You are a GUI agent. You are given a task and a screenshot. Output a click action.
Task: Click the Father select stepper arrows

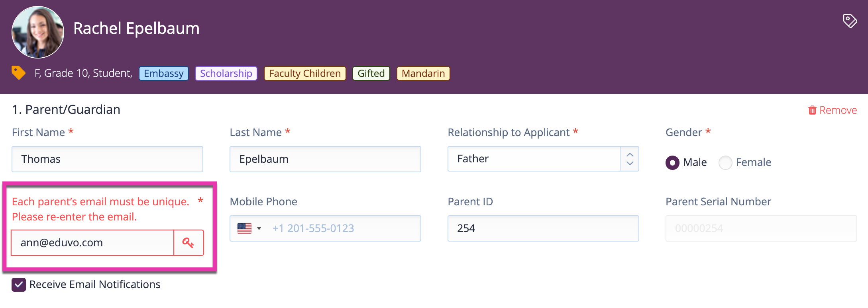(x=630, y=159)
